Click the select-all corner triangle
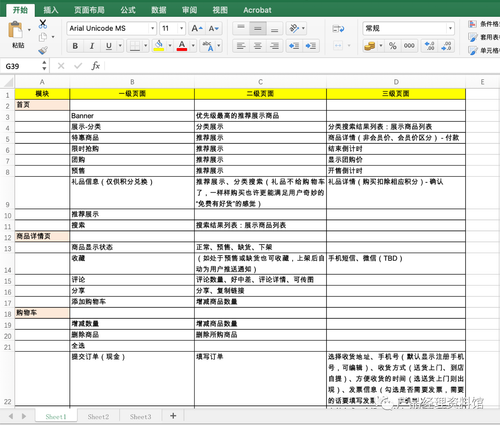 8,82
